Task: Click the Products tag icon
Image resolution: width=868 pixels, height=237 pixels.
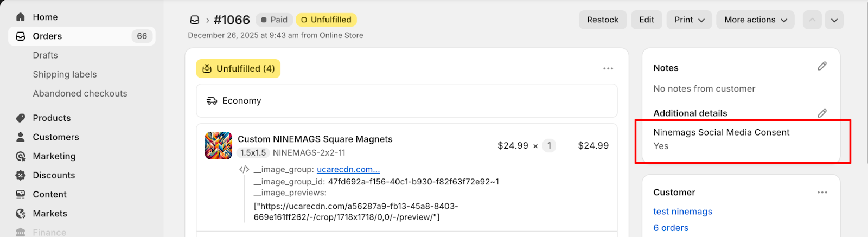Action: coord(21,118)
